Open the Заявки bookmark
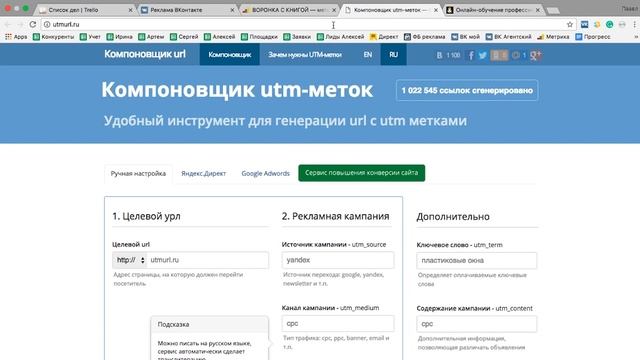This screenshot has height=360, width=640. tap(297, 37)
